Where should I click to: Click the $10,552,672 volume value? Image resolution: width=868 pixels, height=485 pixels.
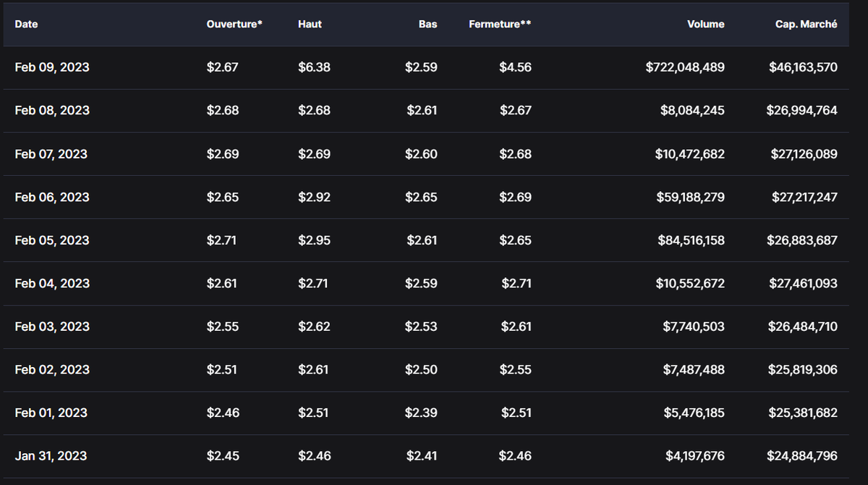[x=690, y=283]
